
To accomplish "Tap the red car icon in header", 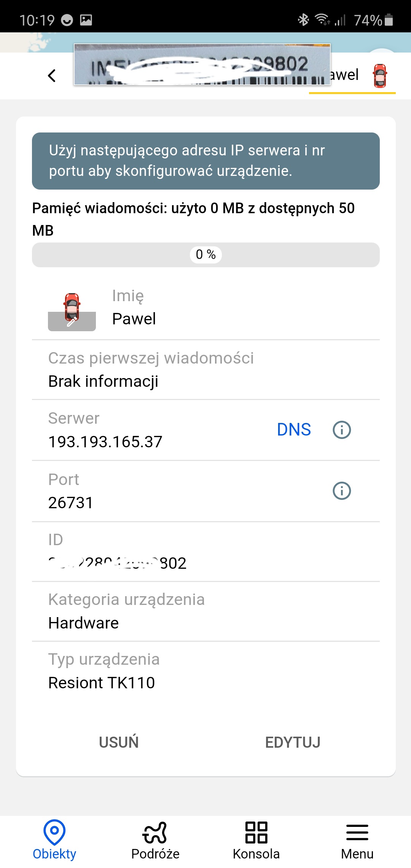I will pos(380,76).
